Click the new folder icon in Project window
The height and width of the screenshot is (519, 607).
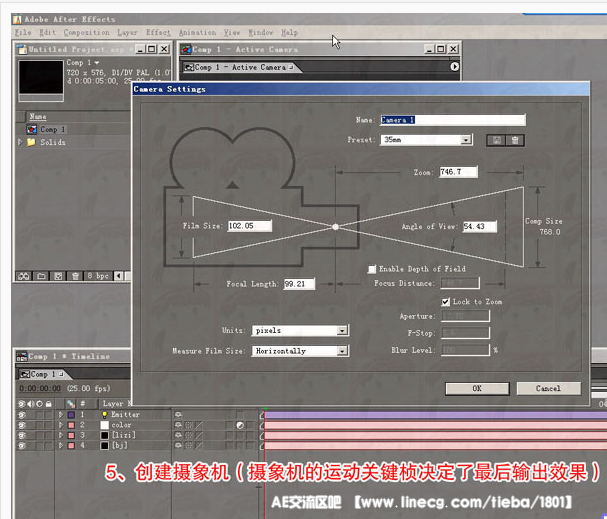tap(41, 276)
